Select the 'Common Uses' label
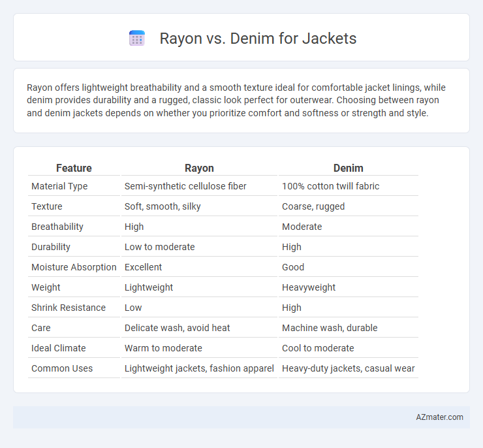This screenshot has width=483, height=448. pos(62,368)
